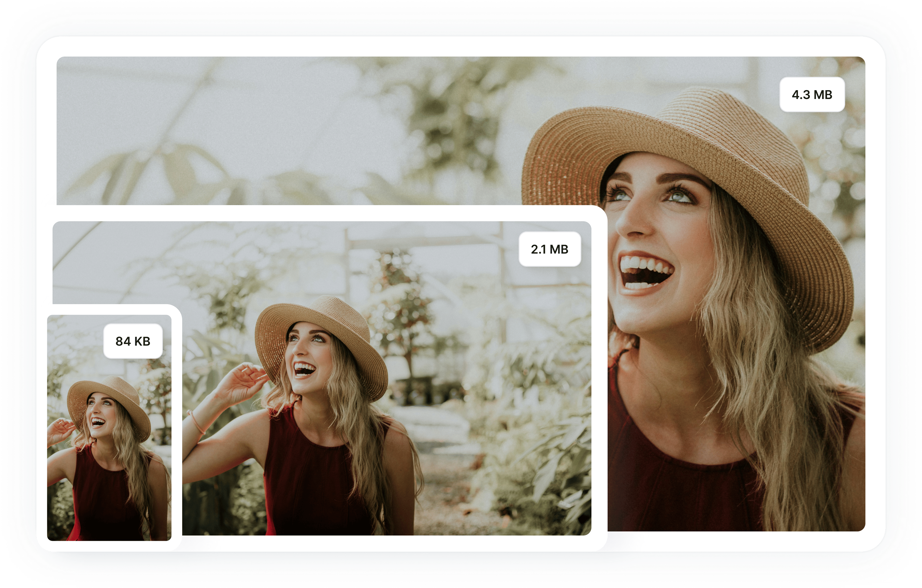
Task: Click the 2.1 MB size badge
Action: tap(549, 249)
